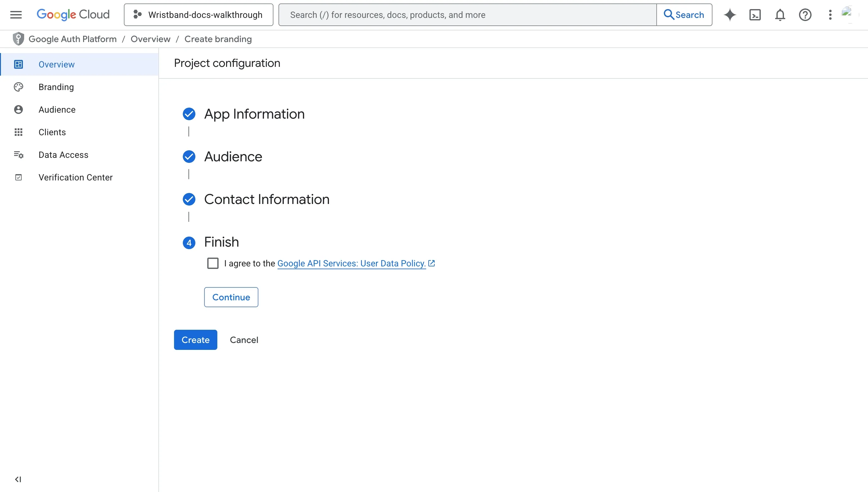Click the Branding palette icon
Screen dimensions: 868x492
pos(19,87)
